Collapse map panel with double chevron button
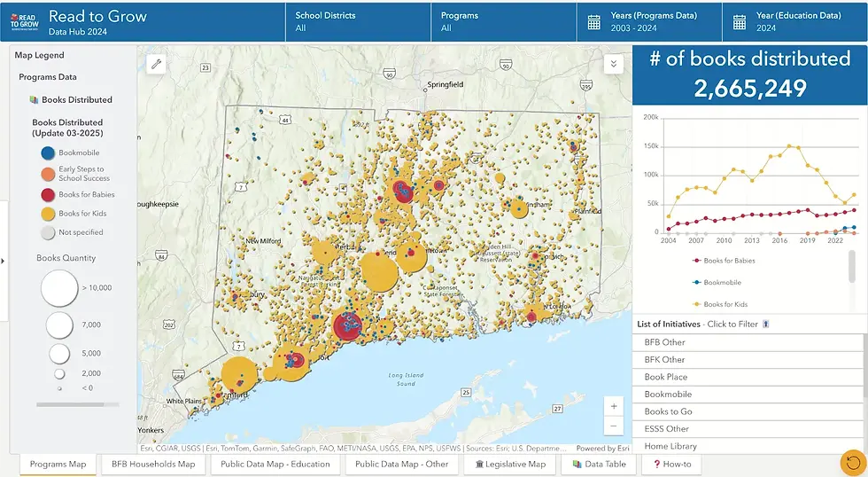 [613, 64]
